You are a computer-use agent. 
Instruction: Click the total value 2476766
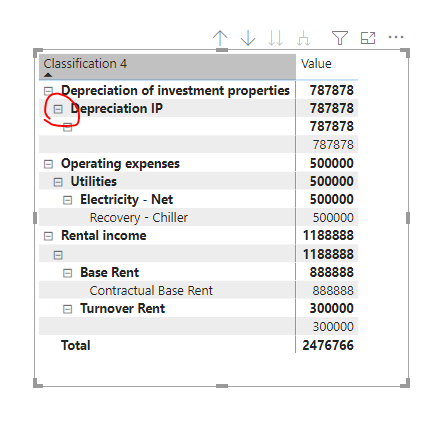[328, 345]
